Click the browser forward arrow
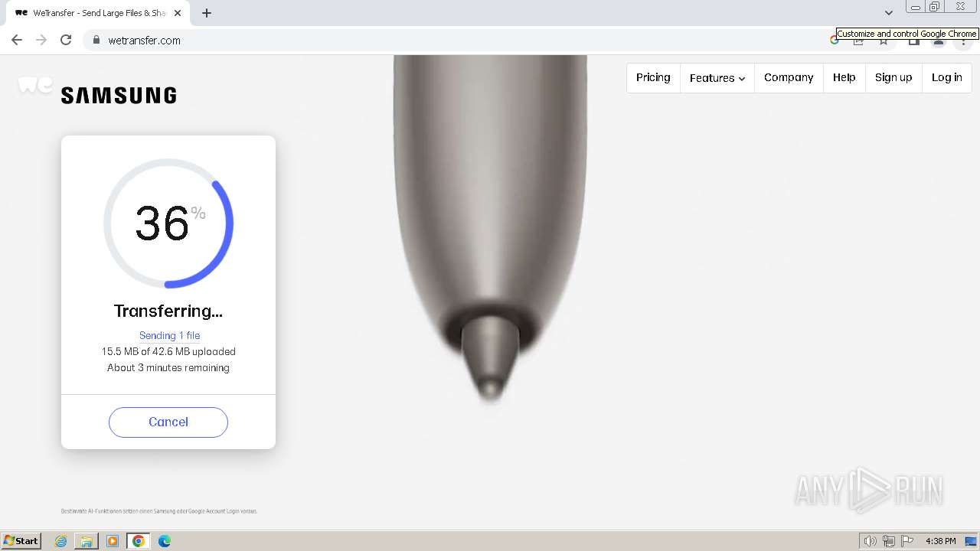This screenshot has height=551, width=980. [41, 40]
